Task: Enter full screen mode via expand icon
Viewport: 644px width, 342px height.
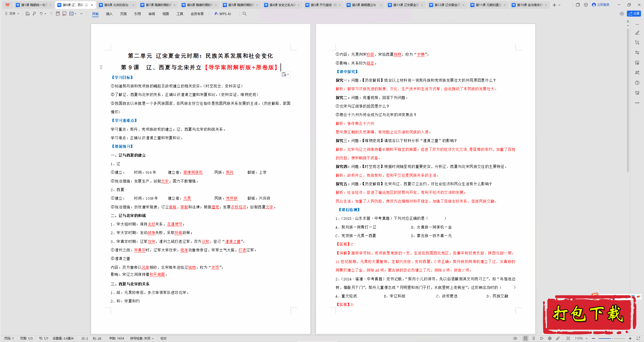Action: pos(638,338)
